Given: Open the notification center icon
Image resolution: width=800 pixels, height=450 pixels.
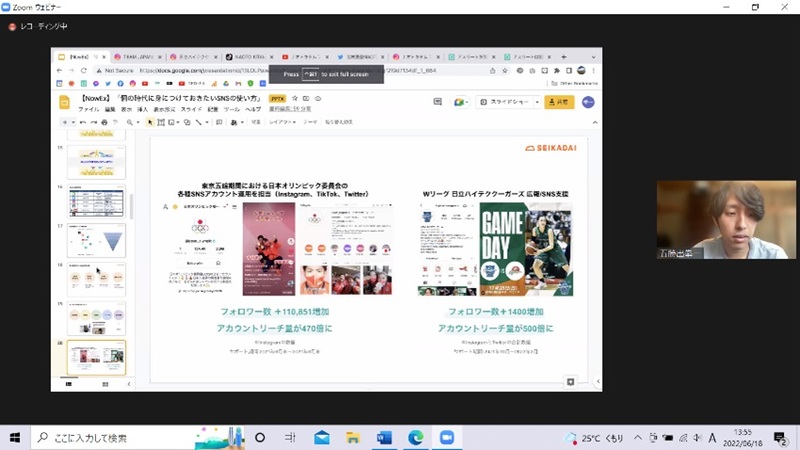Looking at the screenshot, I should pyautogui.click(x=780, y=438).
